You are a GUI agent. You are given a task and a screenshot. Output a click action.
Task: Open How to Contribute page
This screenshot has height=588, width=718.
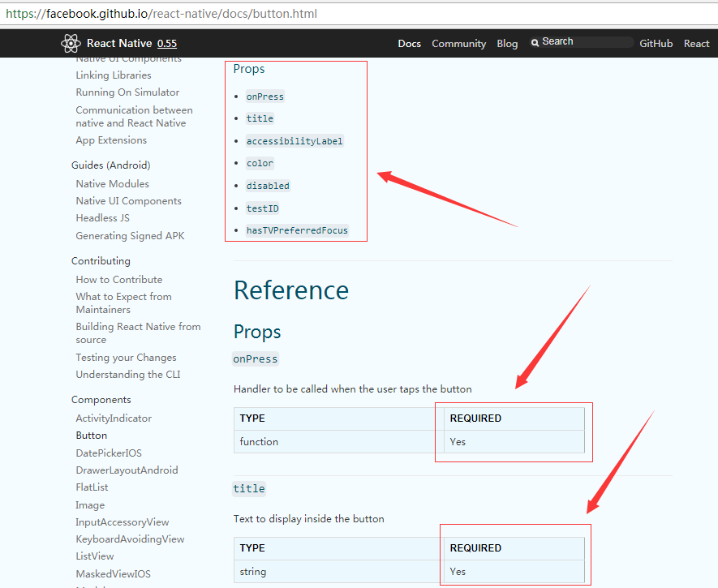point(118,280)
